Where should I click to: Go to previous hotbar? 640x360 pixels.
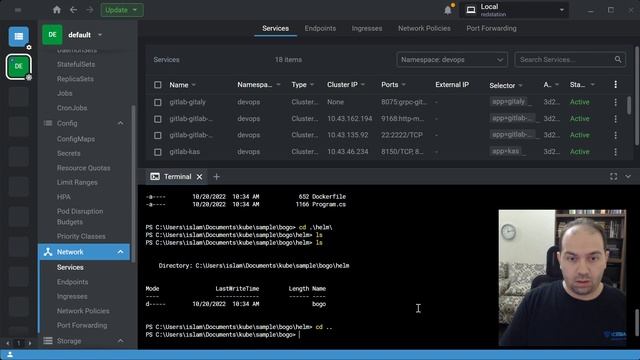tap(7, 343)
